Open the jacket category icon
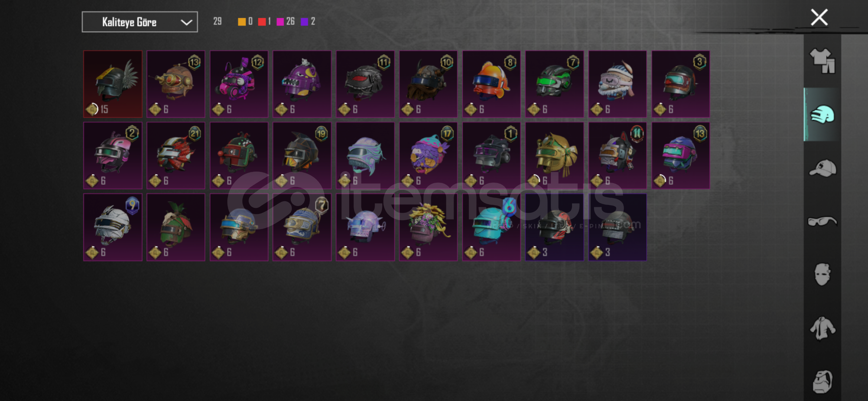Image resolution: width=868 pixels, height=401 pixels. tap(822, 328)
